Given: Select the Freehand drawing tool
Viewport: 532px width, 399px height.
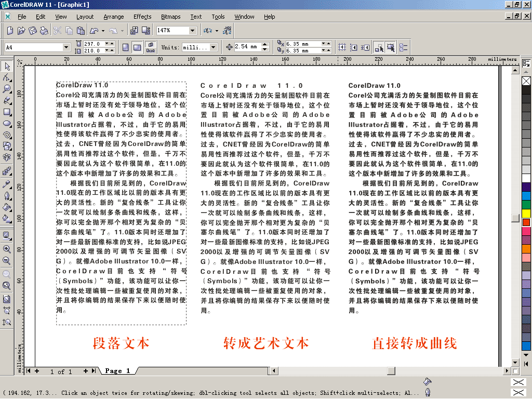Looking at the screenshot, I should pos(7,100).
